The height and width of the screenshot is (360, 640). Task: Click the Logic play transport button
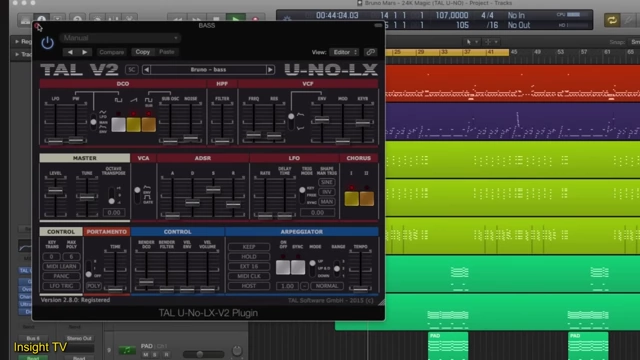[236, 19]
